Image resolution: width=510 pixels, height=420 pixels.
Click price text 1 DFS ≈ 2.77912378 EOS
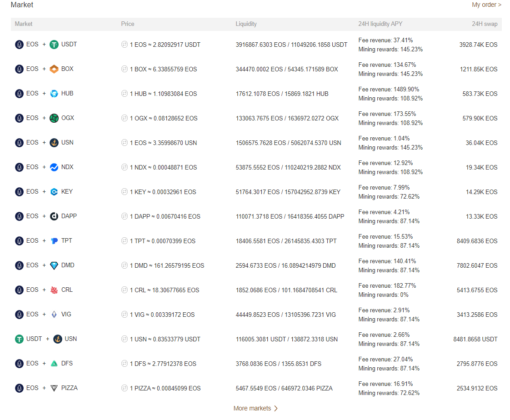click(163, 363)
